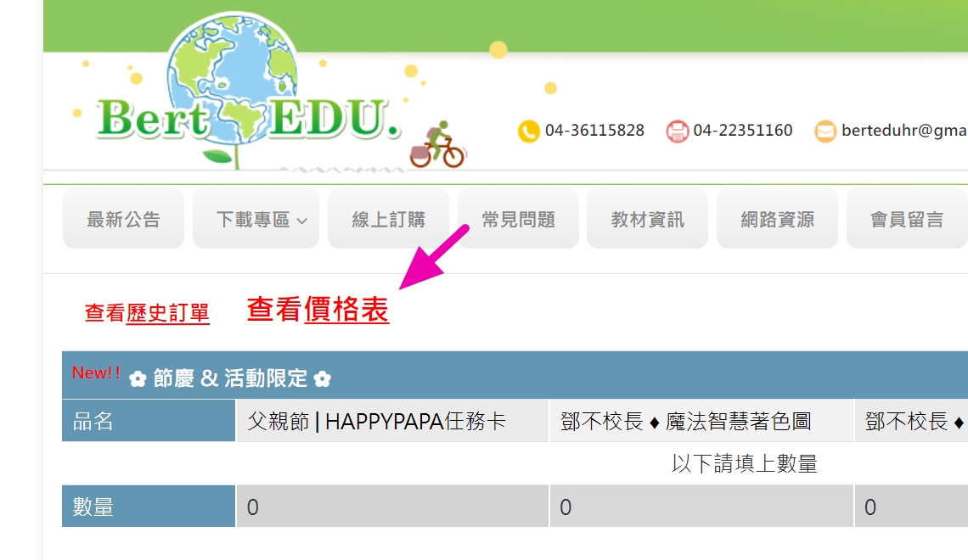This screenshot has width=968, height=560.
Task: Click the red New!! label
Action: (96, 372)
